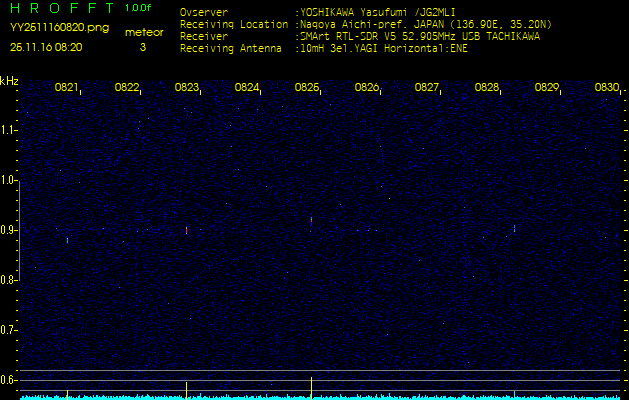
Task: Click the white power spike under 0825
Action: (312, 384)
